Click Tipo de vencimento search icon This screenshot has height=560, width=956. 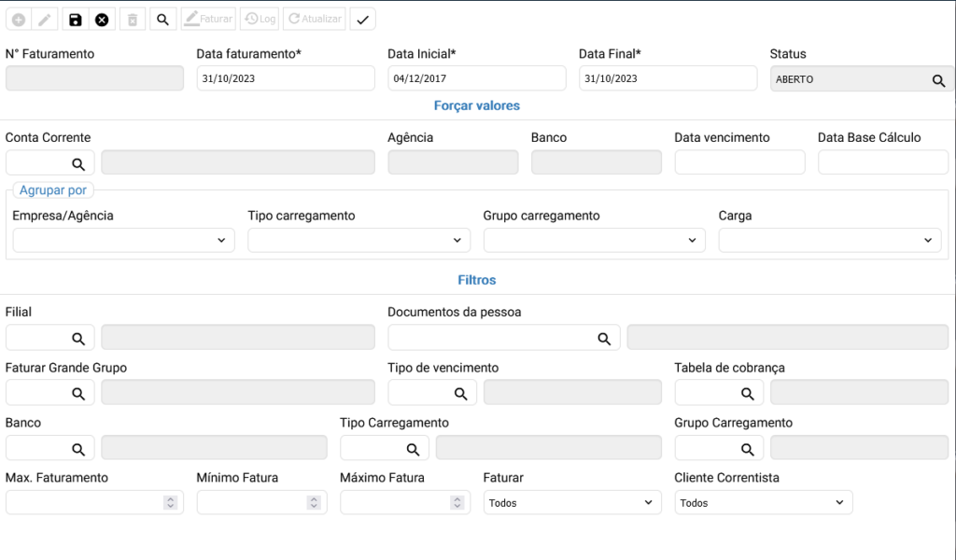[x=460, y=394]
